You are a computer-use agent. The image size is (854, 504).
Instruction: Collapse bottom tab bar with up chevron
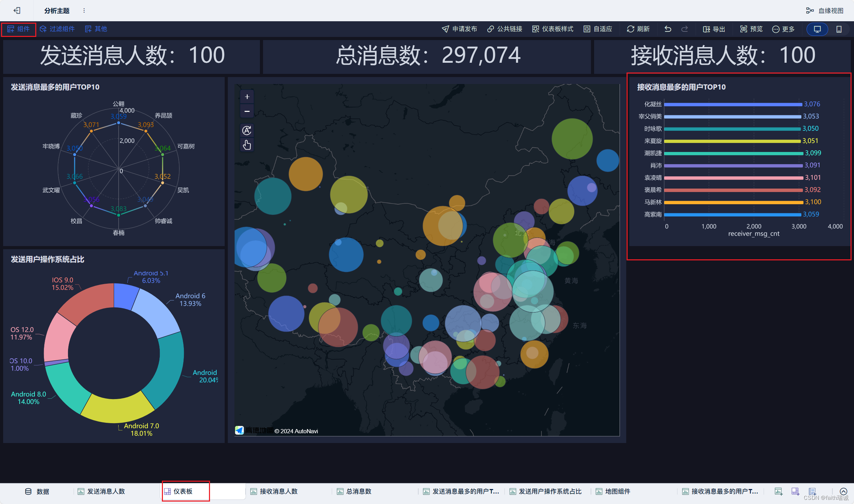point(843,491)
